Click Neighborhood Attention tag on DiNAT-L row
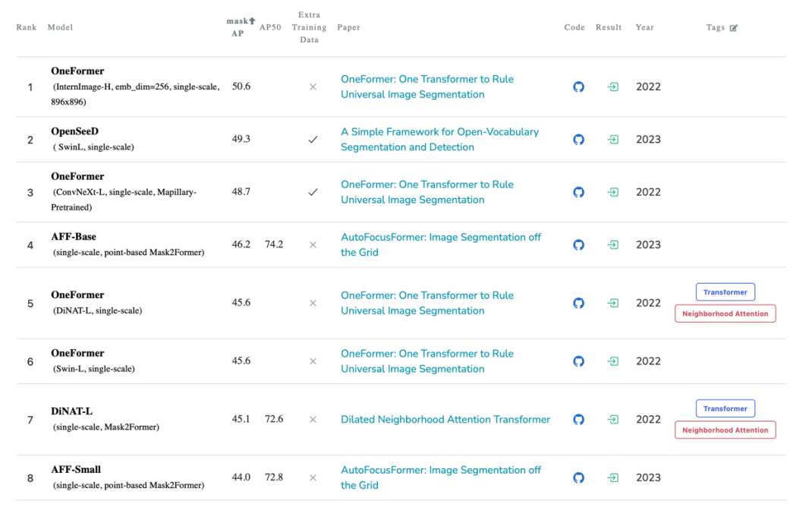 pos(725,430)
